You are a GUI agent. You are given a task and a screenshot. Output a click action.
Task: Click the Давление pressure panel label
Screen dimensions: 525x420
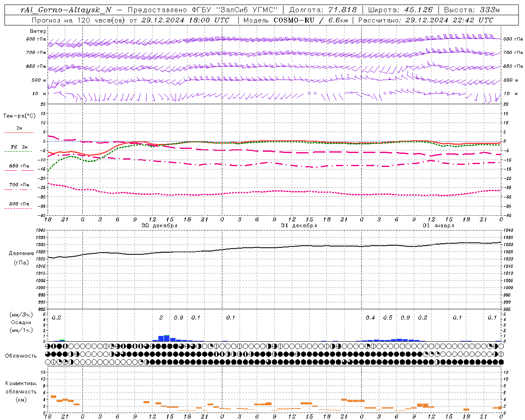(x=21, y=253)
